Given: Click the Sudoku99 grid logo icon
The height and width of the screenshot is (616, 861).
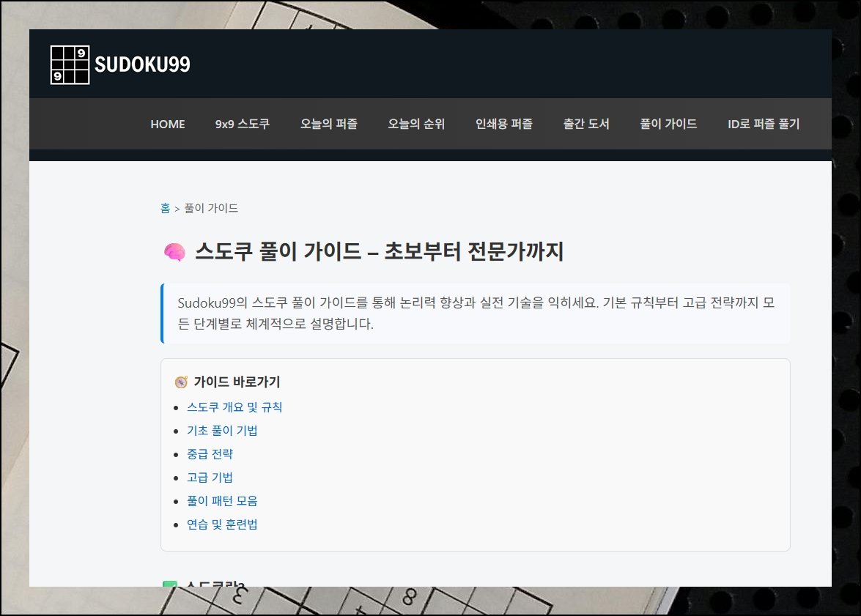Looking at the screenshot, I should pyautogui.click(x=70, y=64).
